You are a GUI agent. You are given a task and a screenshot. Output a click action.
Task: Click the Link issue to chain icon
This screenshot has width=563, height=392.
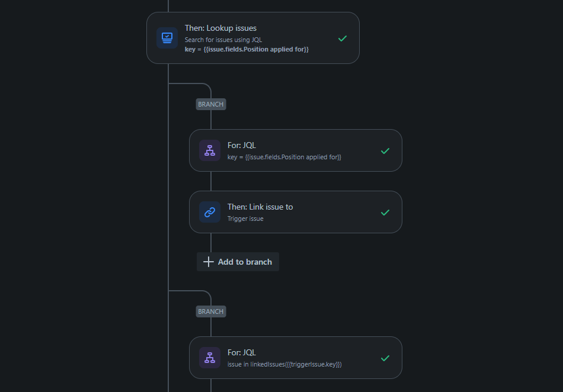(x=210, y=212)
